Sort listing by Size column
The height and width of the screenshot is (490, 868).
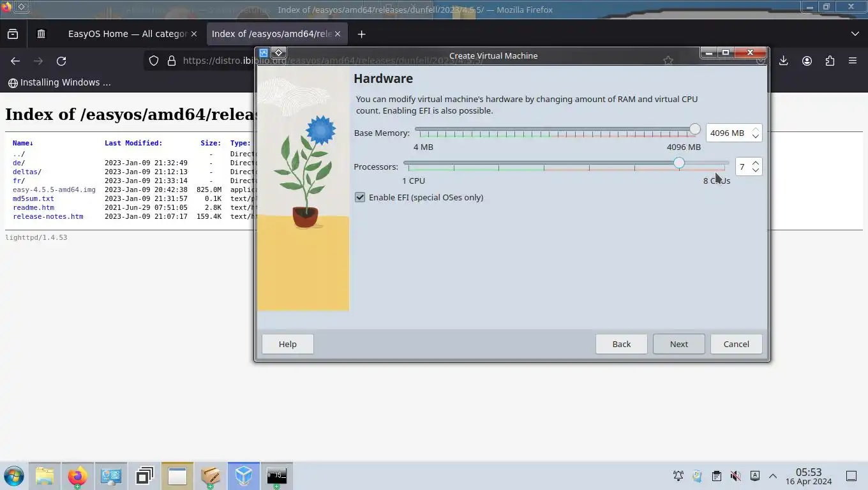tap(211, 143)
